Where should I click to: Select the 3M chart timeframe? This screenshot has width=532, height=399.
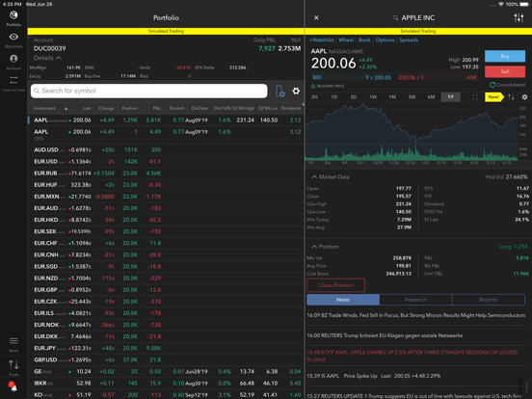pos(412,97)
